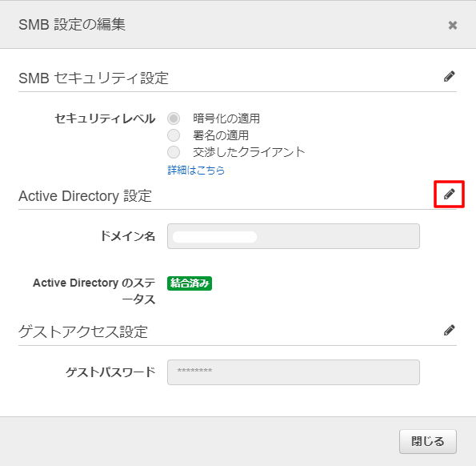Open the ゲストアクセス設定 pencil edit icon
Screen dimensions: 476x466
(450, 330)
